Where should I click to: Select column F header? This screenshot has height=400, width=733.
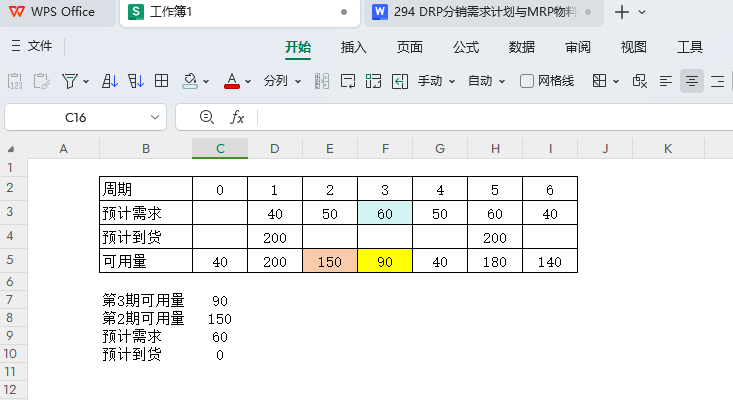pyautogui.click(x=385, y=149)
